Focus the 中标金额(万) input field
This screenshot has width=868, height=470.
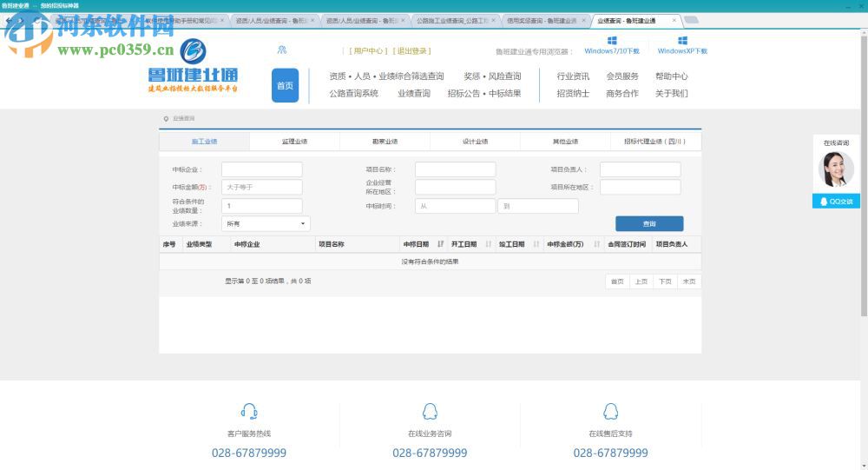262,187
